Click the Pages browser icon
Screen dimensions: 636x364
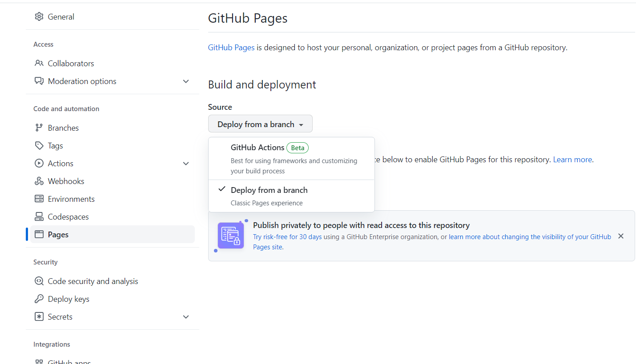coord(39,235)
